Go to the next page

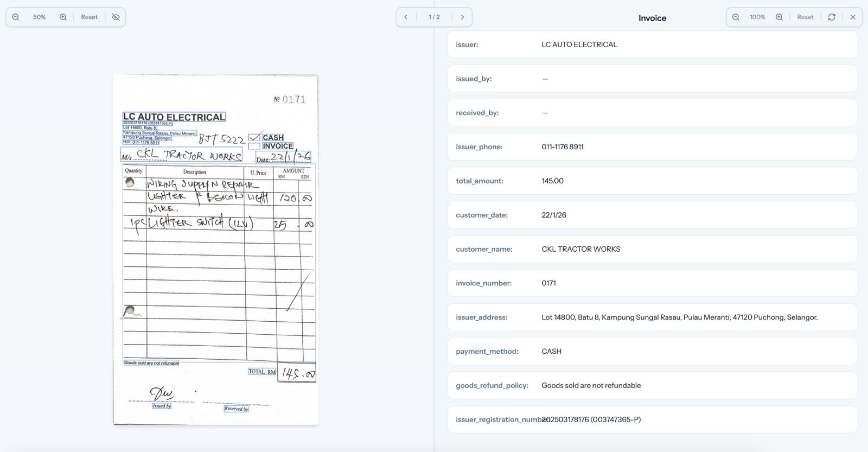(462, 17)
